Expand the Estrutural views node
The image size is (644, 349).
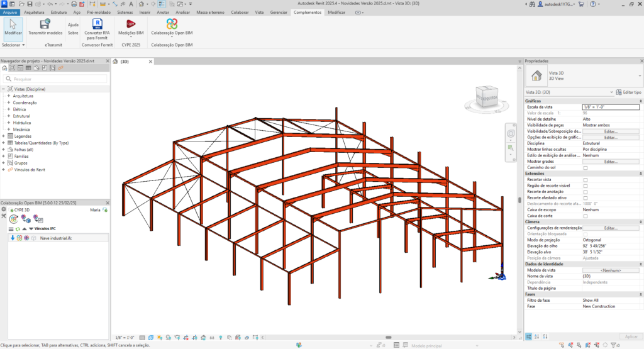pyautogui.click(x=9, y=116)
